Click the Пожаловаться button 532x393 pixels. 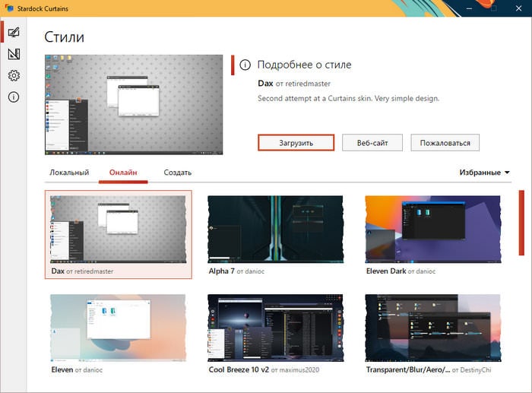pyautogui.click(x=445, y=143)
